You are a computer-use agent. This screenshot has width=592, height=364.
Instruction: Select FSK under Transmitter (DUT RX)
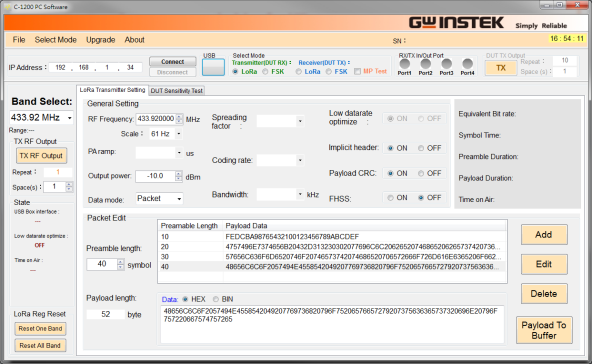(265, 72)
